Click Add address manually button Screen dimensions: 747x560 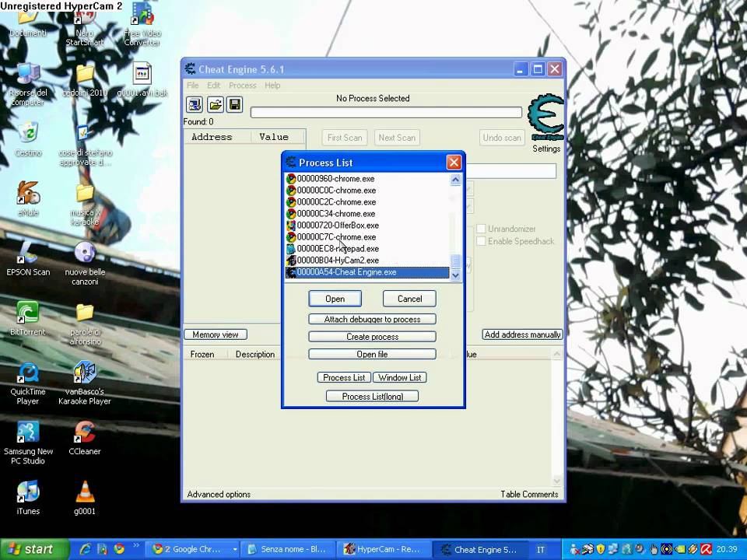pyautogui.click(x=522, y=334)
